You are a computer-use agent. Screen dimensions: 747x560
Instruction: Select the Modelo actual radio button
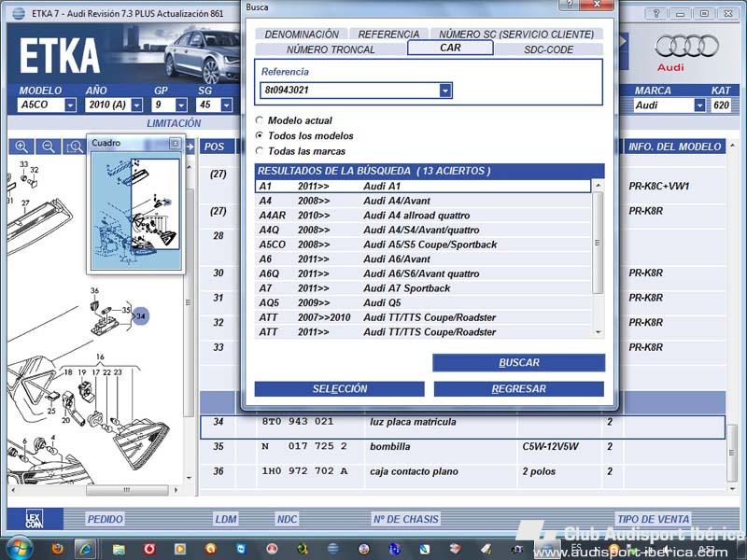tap(260, 120)
